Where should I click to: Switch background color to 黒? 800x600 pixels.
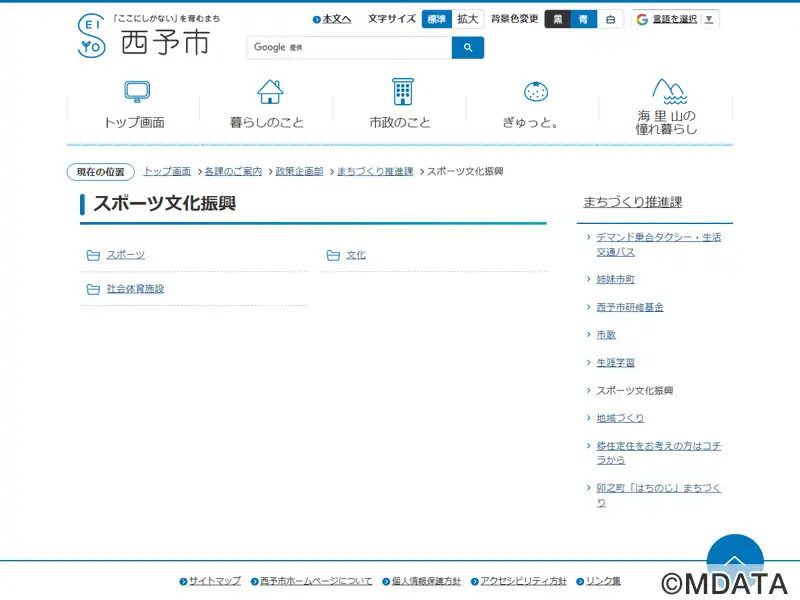pos(558,19)
